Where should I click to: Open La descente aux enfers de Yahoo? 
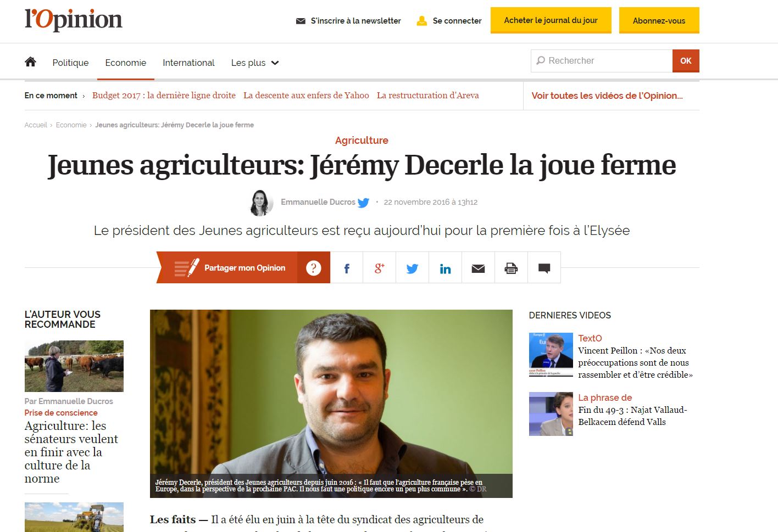pos(306,96)
